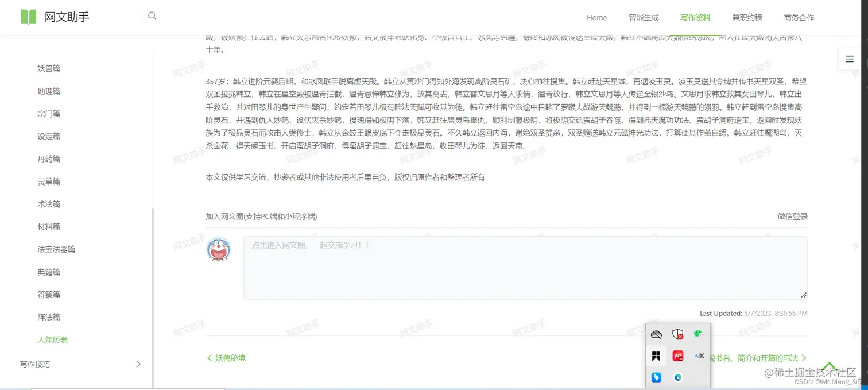Select 丹药篇 in the sidebar

pyautogui.click(x=49, y=159)
